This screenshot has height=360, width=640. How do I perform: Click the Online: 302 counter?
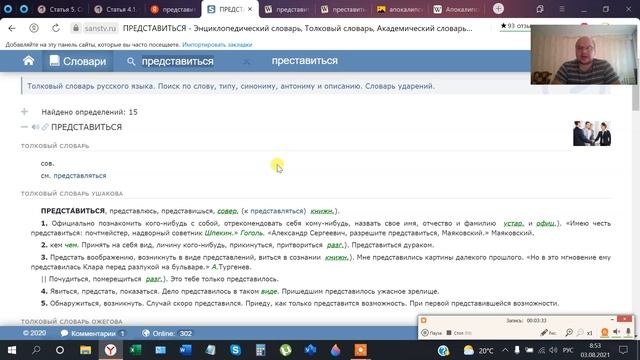[167, 333]
